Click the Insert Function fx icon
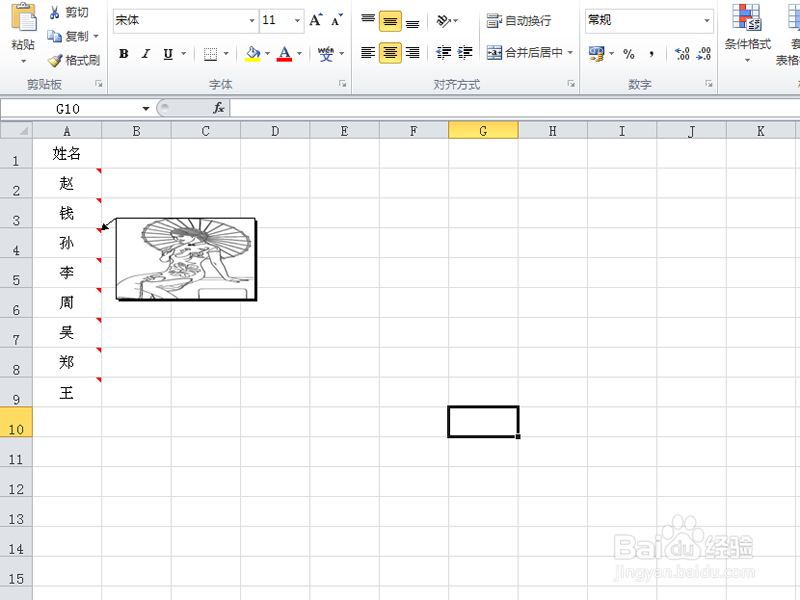This screenshot has width=800, height=600. (218, 108)
